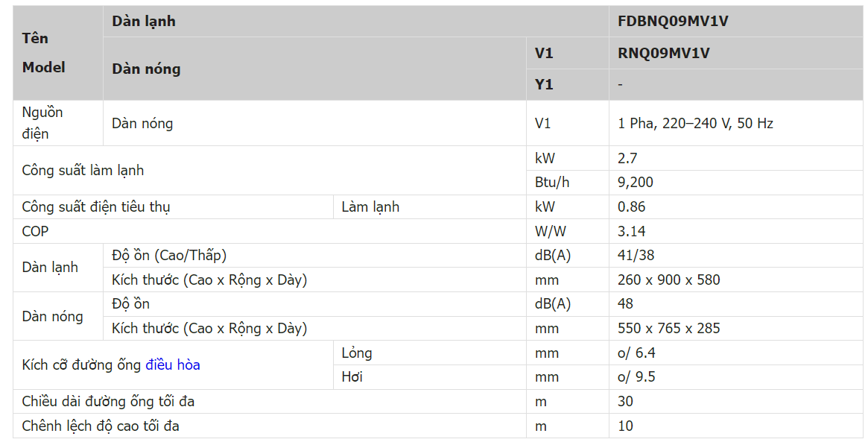Click the 0.86 kW power consumption value
868x445 pixels.
coord(632,207)
